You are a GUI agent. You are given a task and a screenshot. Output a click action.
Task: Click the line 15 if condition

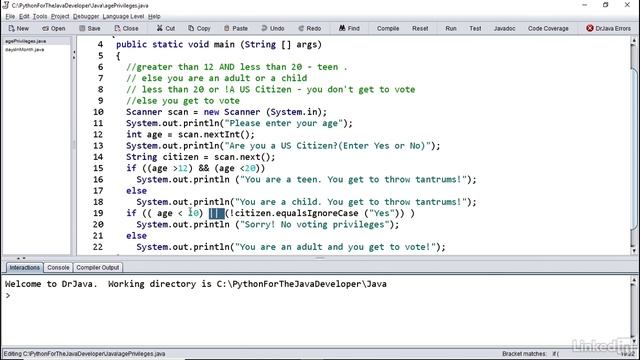point(196,168)
